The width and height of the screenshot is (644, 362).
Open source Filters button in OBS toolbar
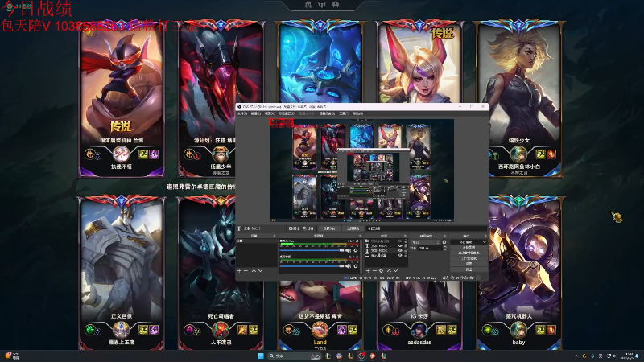point(308,228)
